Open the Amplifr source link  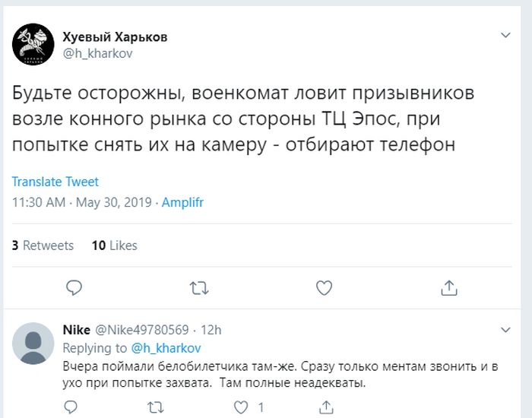[184, 203]
